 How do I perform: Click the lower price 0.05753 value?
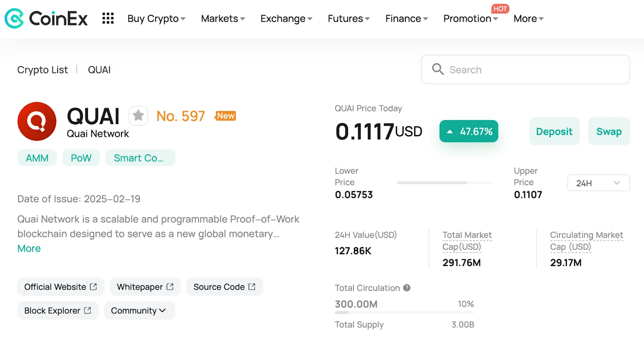pos(354,195)
